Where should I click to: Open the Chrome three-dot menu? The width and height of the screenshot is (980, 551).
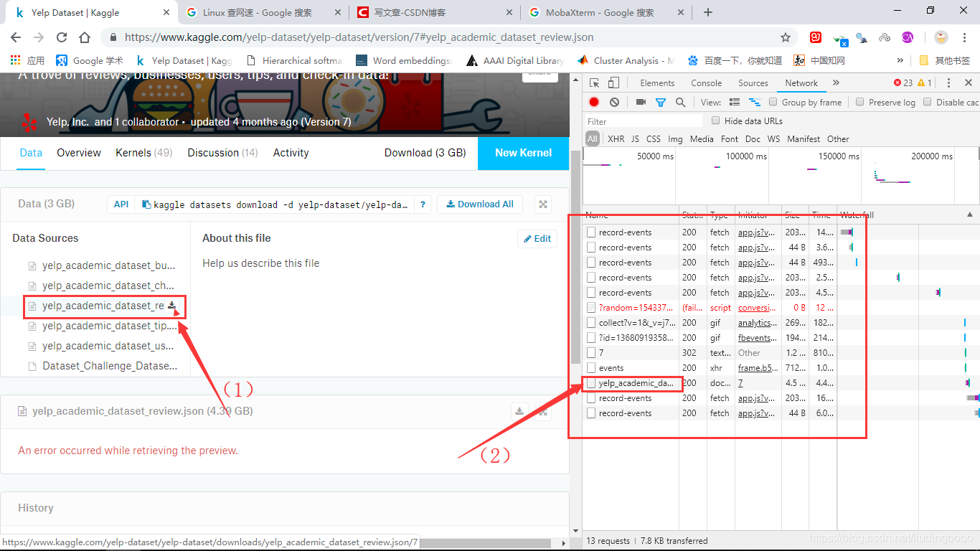coord(965,37)
